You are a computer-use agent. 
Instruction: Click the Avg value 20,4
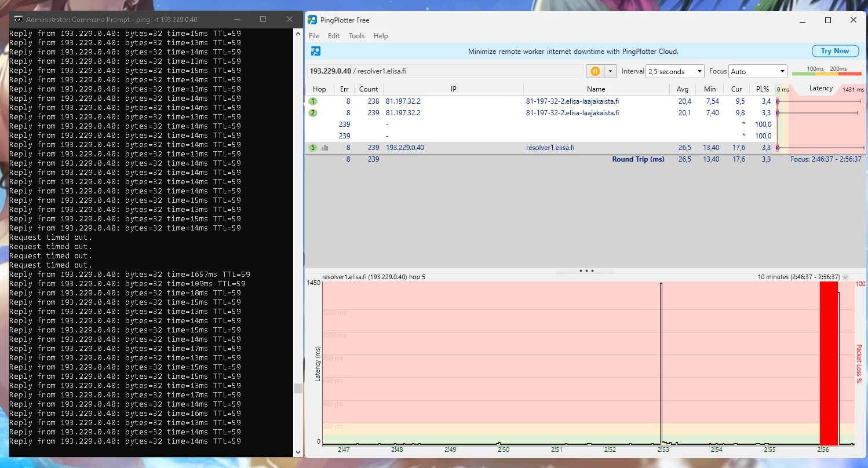tap(685, 101)
